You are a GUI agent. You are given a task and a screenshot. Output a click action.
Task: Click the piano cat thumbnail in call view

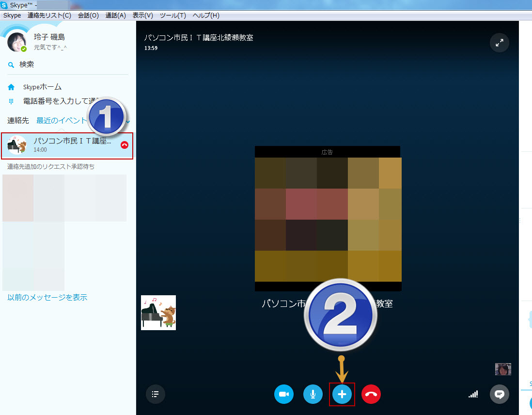point(158,313)
